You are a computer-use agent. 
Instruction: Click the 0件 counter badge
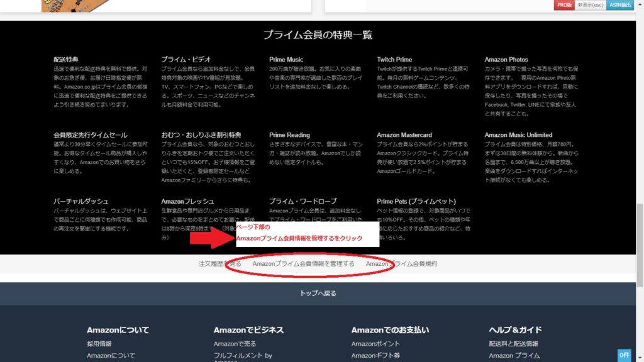[x=624, y=355]
